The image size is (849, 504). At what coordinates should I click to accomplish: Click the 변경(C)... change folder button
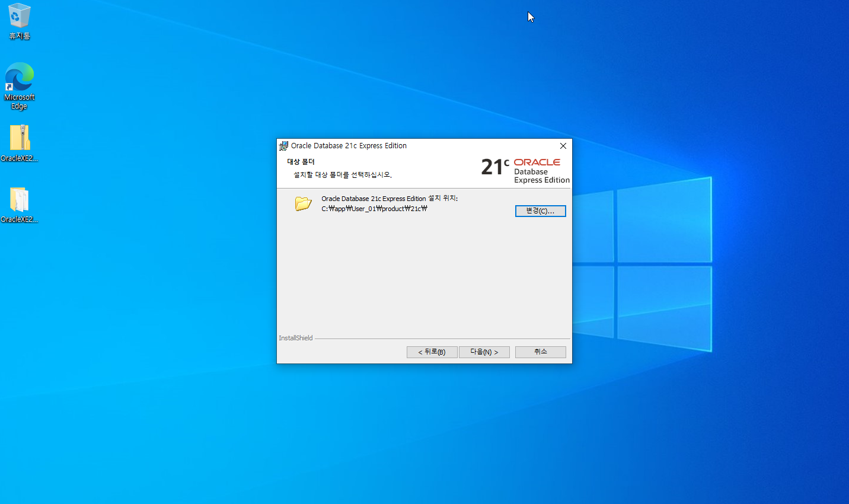point(540,211)
